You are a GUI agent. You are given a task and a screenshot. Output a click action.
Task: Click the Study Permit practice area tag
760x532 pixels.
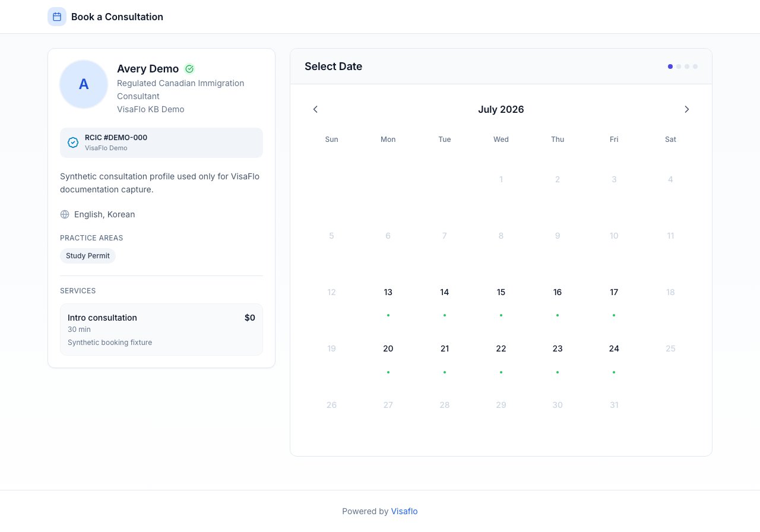click(88, 256)
